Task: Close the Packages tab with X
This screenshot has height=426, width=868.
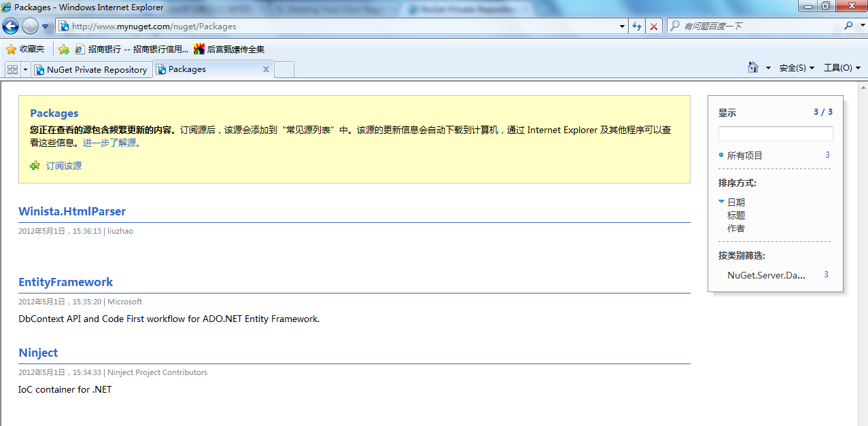Action: (x=266, y=69)
